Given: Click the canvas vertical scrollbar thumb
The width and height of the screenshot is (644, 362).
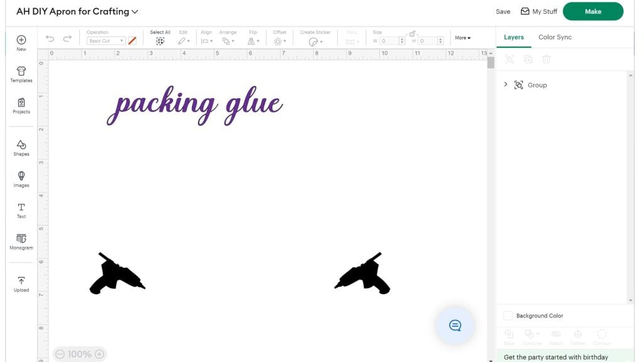Looking at the screenshot, I should click(x=491, y=63).
